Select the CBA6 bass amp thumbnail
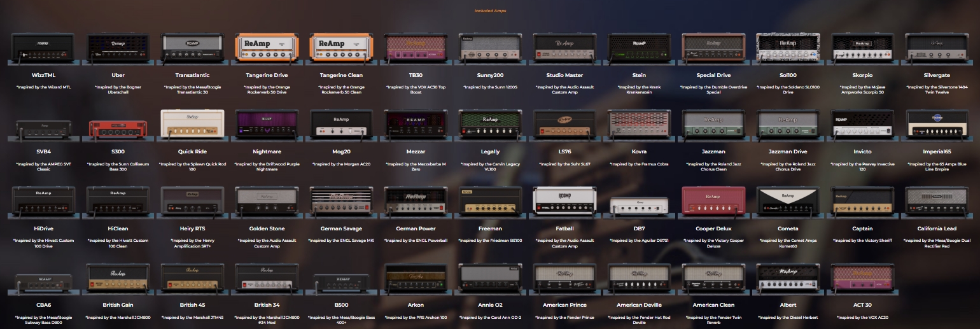Image resolution: width=980 pixels, height=329 pixels. (43, 283)
